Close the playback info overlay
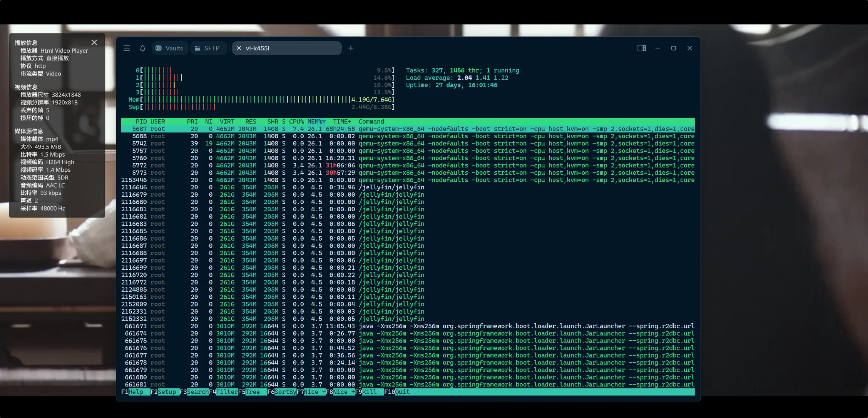This screenshot has width=868, height=418. pos(94,42)
